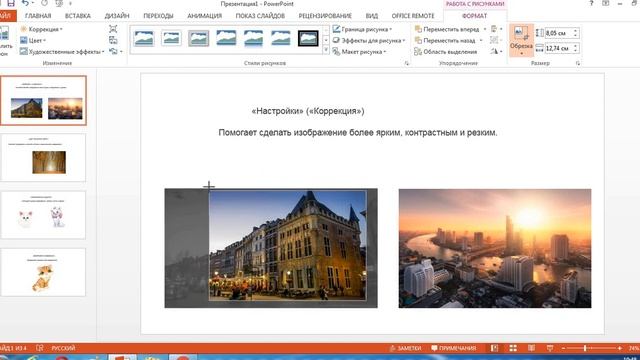This screenshot has width=640, height=360.
Task: Select slide 3 thumbnail with two cats
Action: click(x=44, y=215)
